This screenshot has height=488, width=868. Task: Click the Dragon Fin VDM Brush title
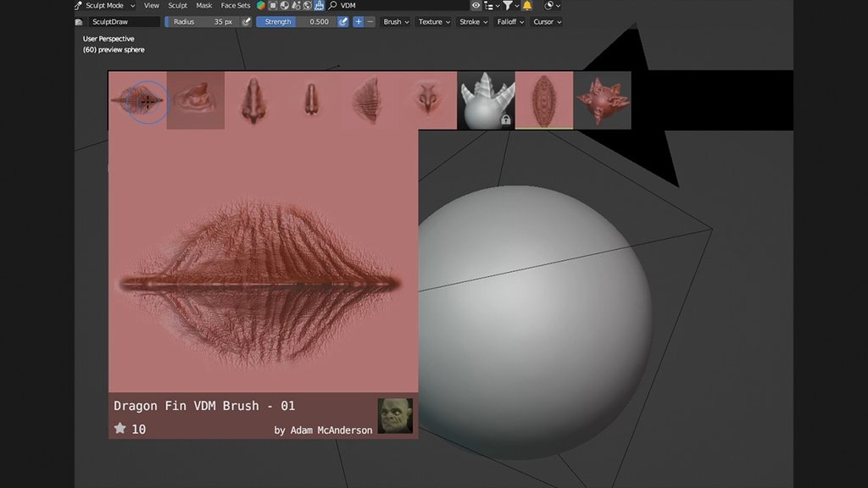tap(202, 406)
